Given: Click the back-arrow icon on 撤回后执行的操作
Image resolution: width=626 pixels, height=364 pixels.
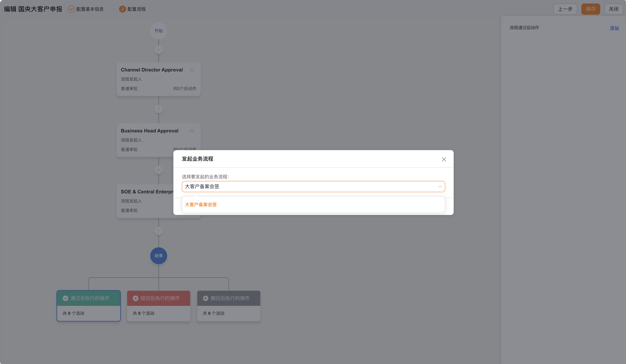Looking at the screenshot, I should point(205,298).
